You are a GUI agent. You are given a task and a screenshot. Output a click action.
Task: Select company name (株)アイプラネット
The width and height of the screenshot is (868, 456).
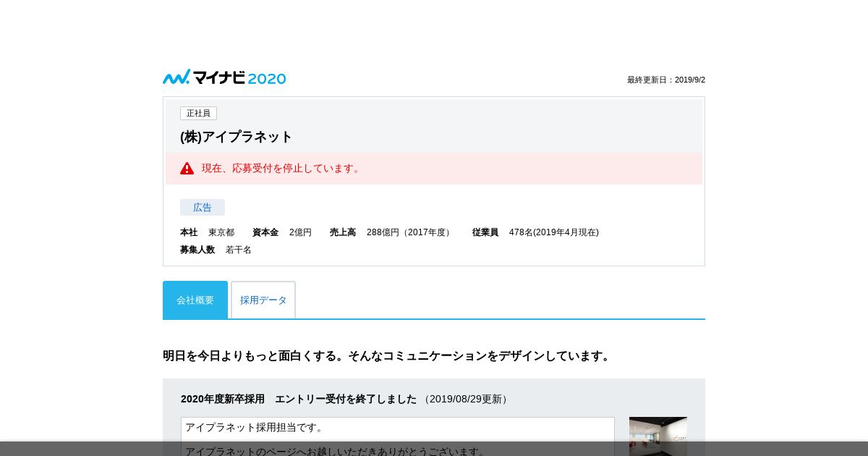pos(237,137)
